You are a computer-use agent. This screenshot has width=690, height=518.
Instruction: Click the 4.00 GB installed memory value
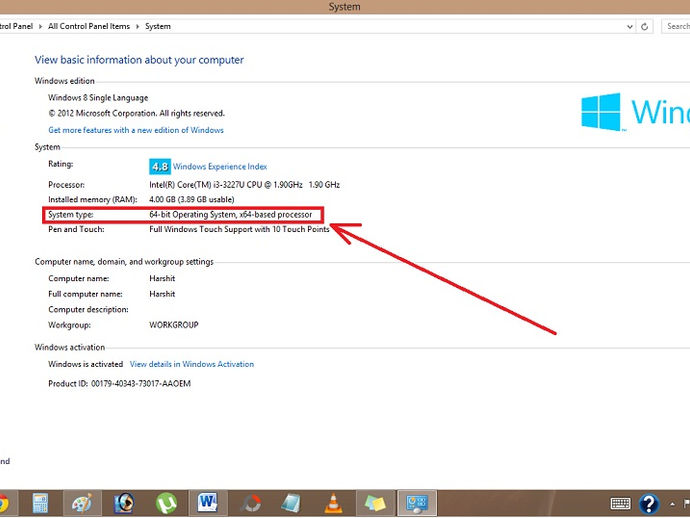point(192,200)
